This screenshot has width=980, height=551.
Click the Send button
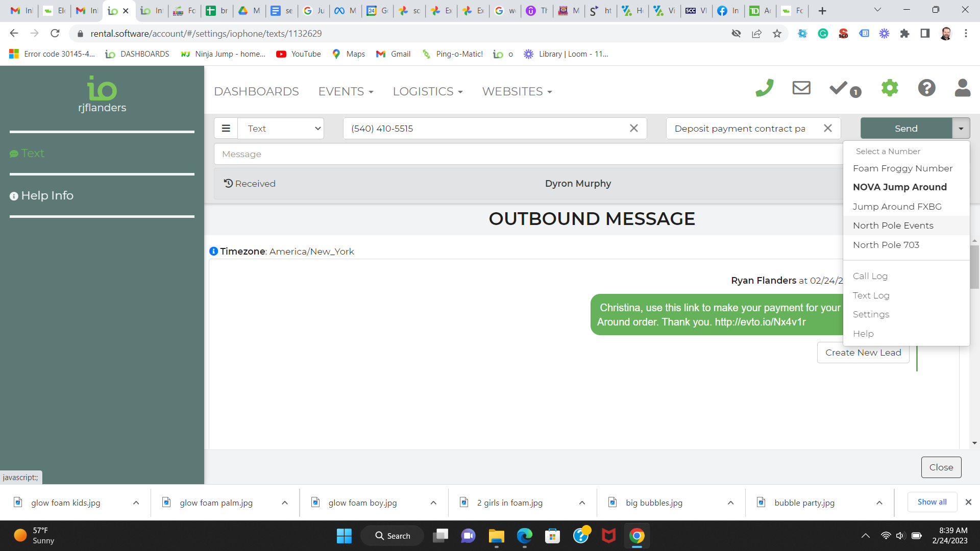tap(905, 129)
